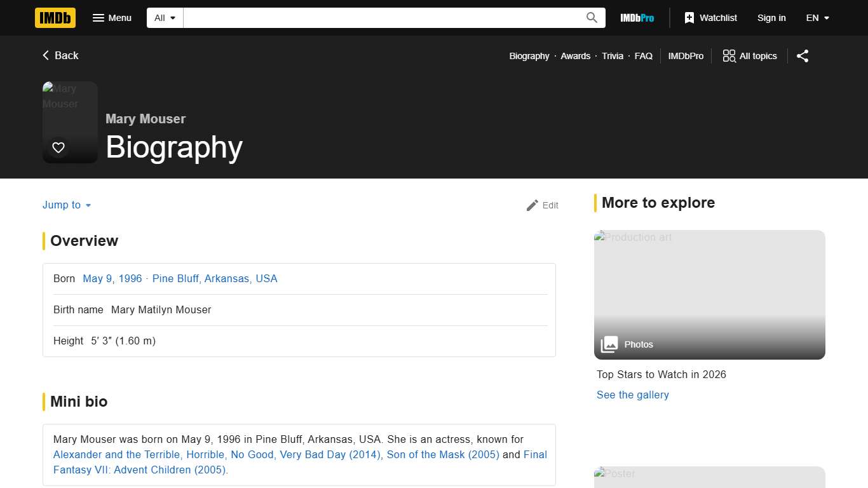
Task: Open the EN language dropdown
Action: pos(818,18)
